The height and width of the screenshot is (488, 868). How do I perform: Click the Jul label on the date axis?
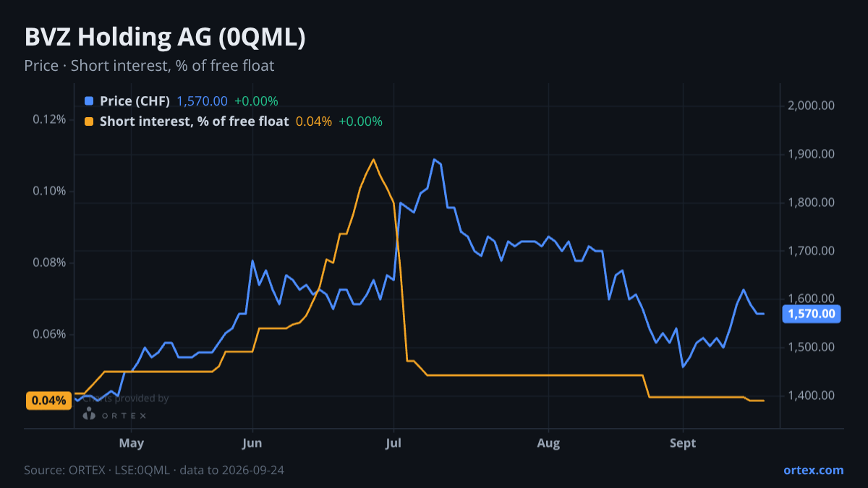[x=393, y=443]
